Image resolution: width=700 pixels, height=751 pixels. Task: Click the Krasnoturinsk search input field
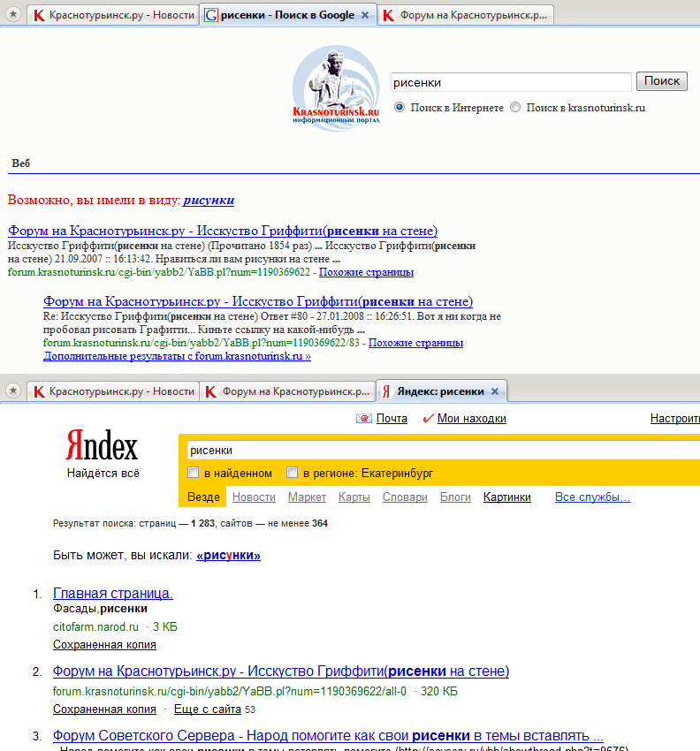point(511,82)
